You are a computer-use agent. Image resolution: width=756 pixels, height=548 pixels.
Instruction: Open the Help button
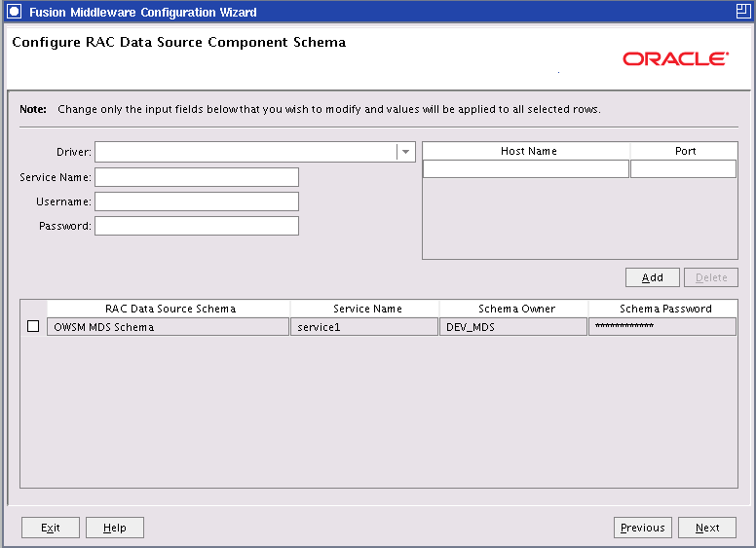(x=115, y=528)
